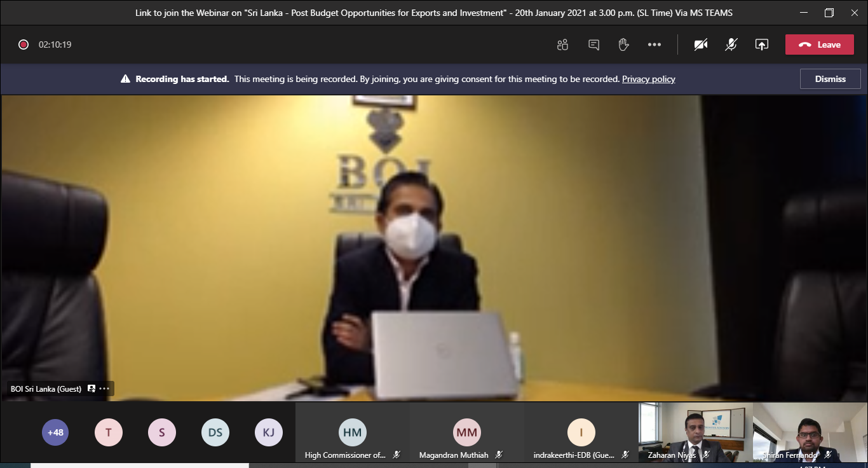Unmute the microphone
The width and height of the screenshot is (868, 468).
[x=731, y=45]
